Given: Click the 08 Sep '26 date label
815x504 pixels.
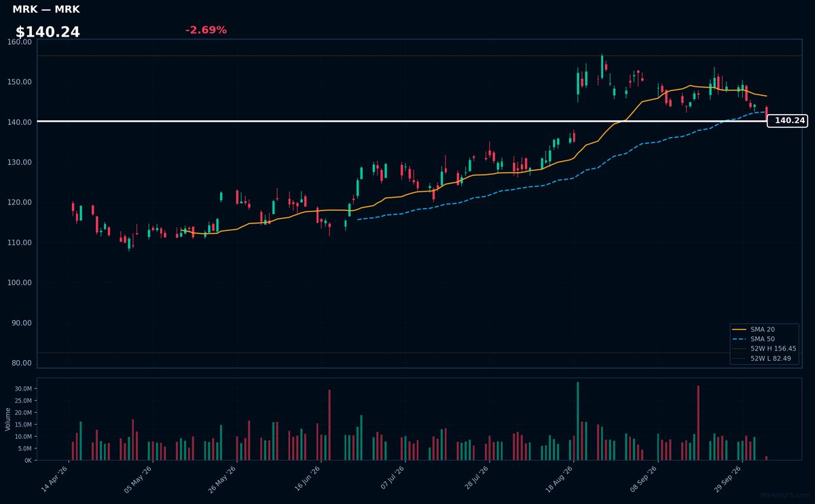Looking at the screenshot, I should pos(644,480).
